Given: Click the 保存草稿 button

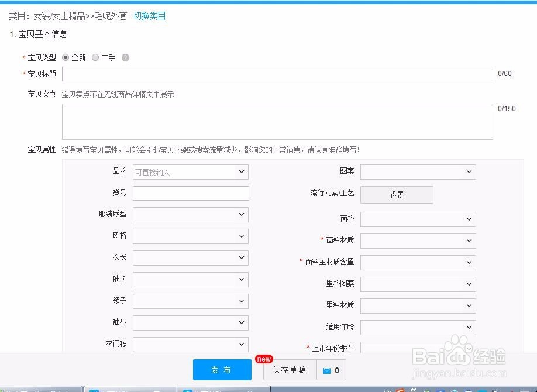Looking at the screenshot, I should (290, 370).
